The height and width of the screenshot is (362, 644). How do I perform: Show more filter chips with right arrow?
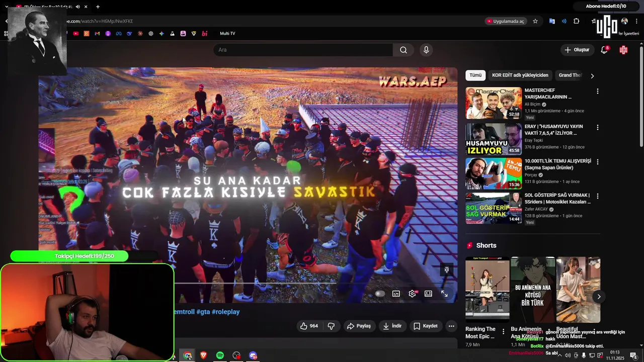click(592, 76)
